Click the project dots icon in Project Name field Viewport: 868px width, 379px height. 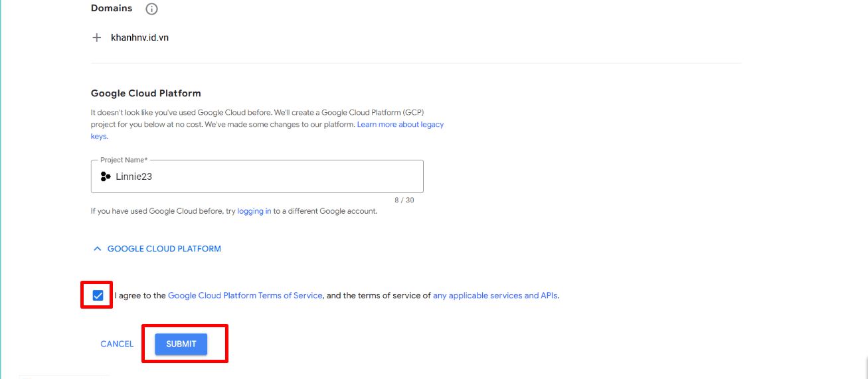tap(105, 177)
